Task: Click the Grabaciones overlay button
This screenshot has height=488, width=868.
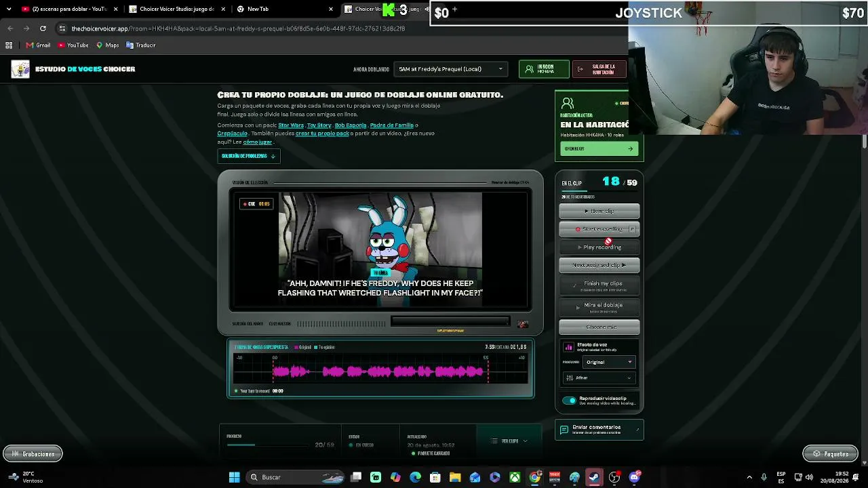Action: click(33, 454)
